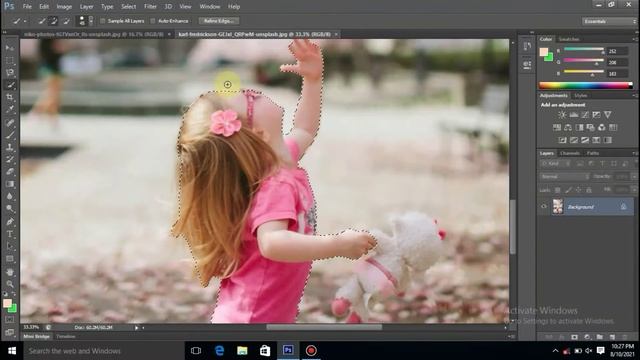Add a Brightness/Contrast adjustment
This screenshot has height=360, width=640.
[562, 115]
